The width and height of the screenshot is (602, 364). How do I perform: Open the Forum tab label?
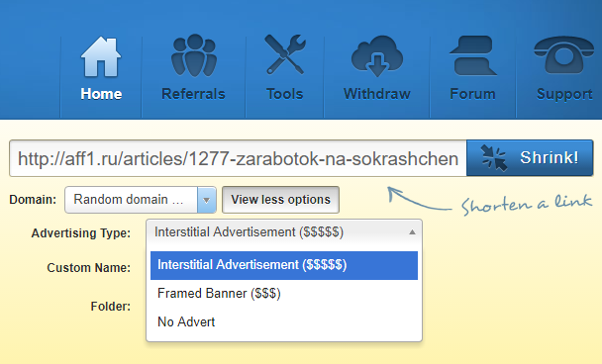(472, 94)
